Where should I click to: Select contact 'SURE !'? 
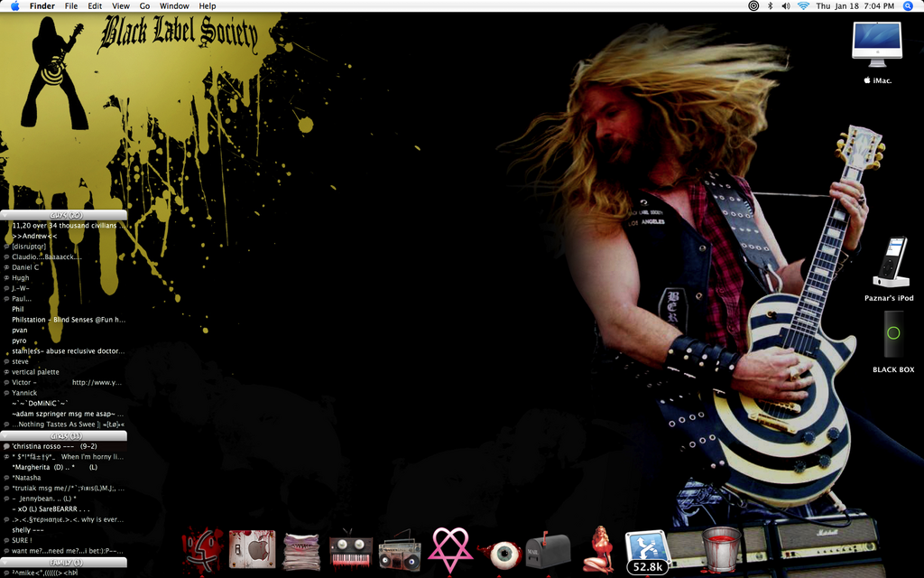pos(64,540)
